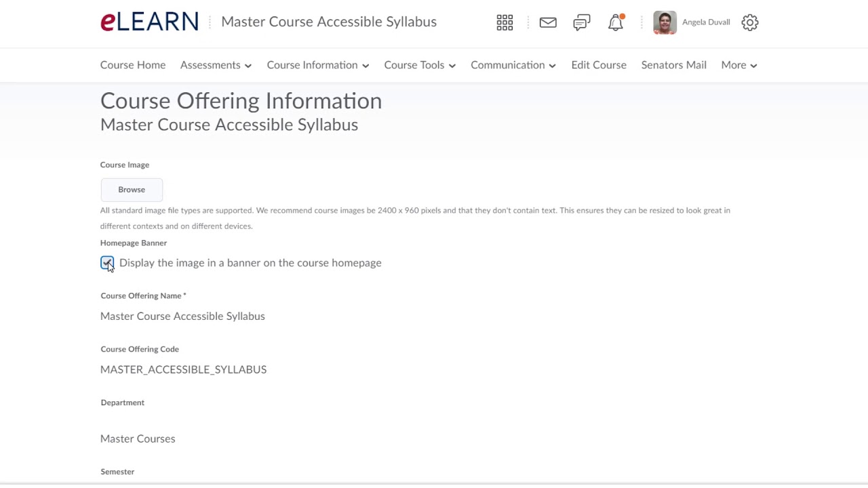Go to Course Home
The width and height of the screenshot is (868, 488).
pos(133,65)
